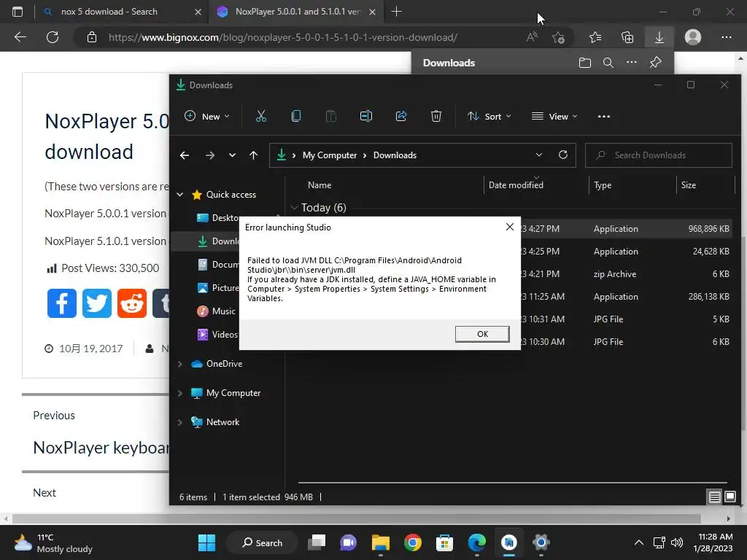The image size is (747, 560).
Task: Go back in File Explorer
Action: click(185, 155)
